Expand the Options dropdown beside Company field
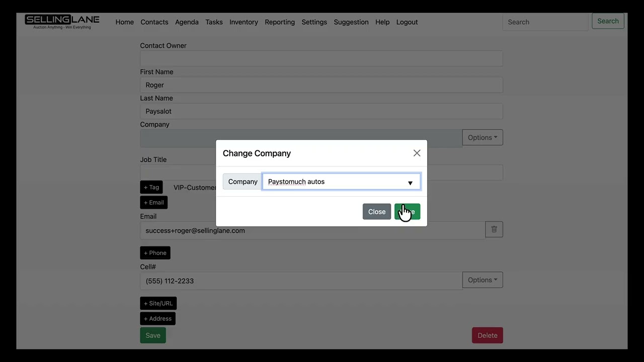644x362 pixels. tap(482, 137)
